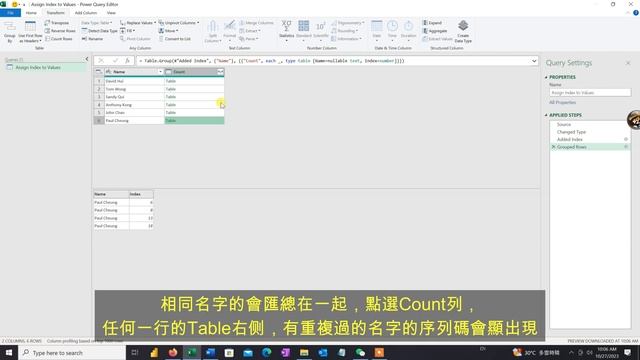Open the Parse dropdown

[x=249, y=39]
